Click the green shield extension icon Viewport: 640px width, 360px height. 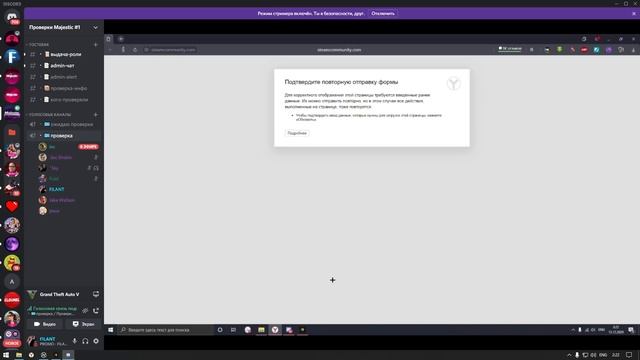click(560, 49)
